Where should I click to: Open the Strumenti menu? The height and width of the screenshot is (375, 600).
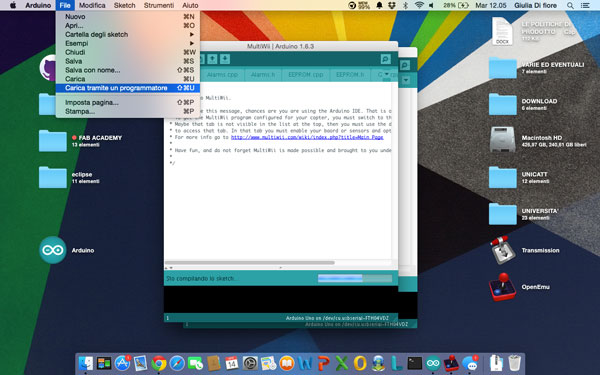coord(158,5)
